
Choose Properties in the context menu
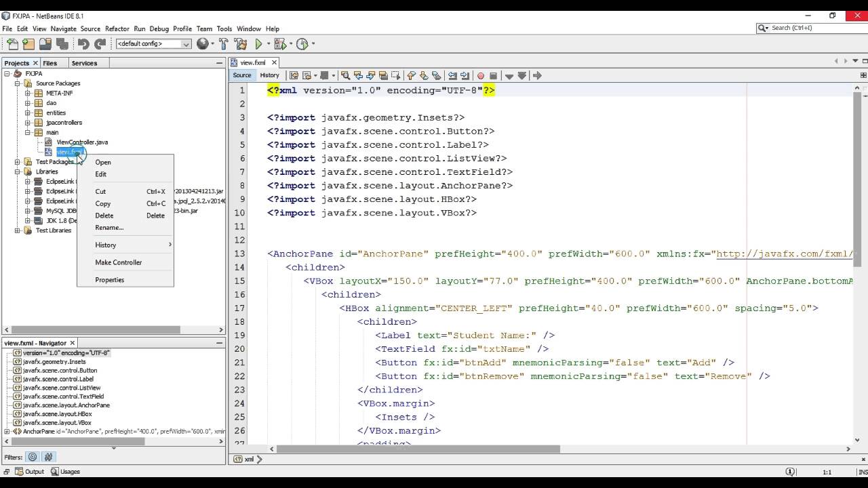[x=125, y=280]
